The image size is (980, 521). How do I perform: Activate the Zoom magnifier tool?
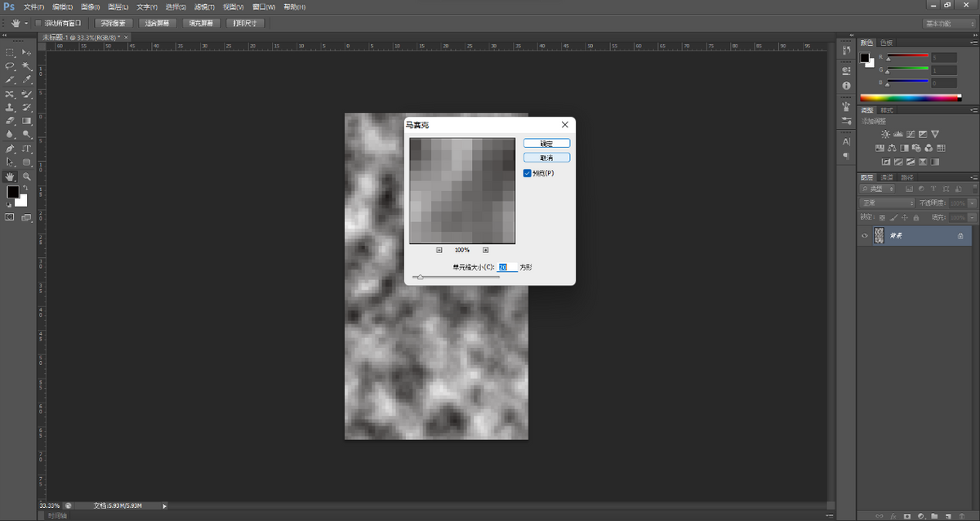point(27,176)
